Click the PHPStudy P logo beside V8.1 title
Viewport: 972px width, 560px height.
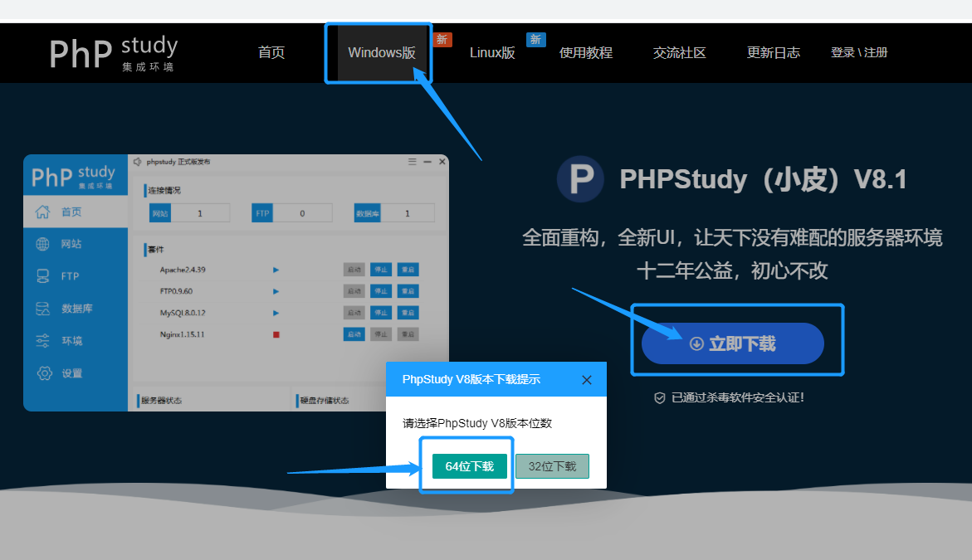coord(579,178)
